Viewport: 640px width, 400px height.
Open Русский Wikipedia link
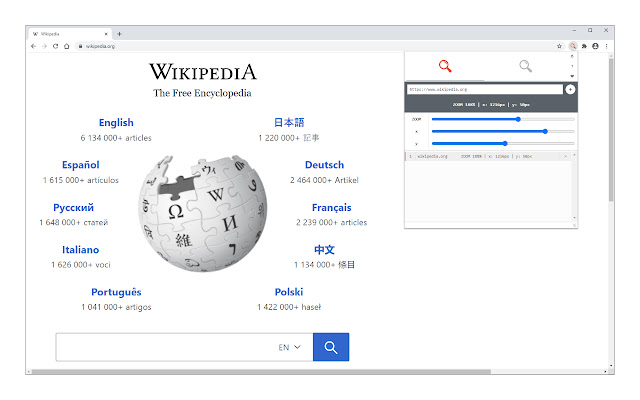pyautogui.click(x=73, y=207)
